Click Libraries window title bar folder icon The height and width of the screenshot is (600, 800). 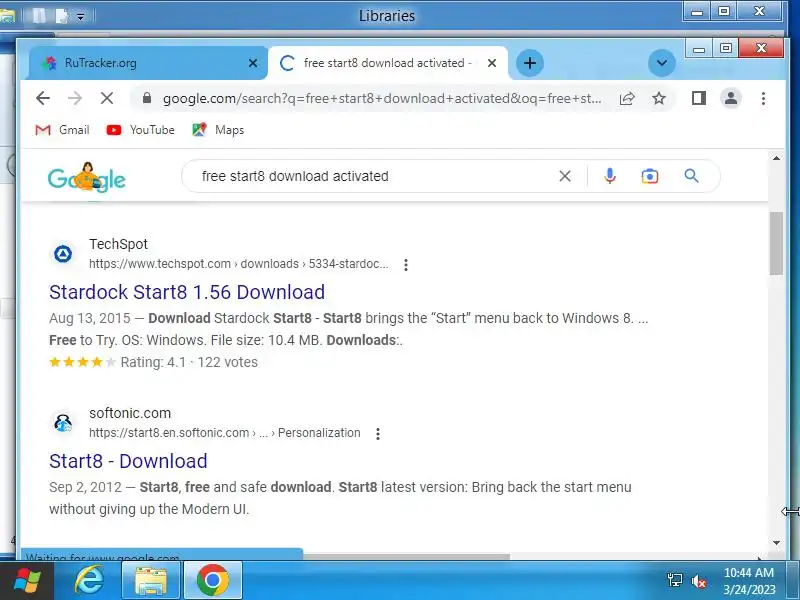7,16
